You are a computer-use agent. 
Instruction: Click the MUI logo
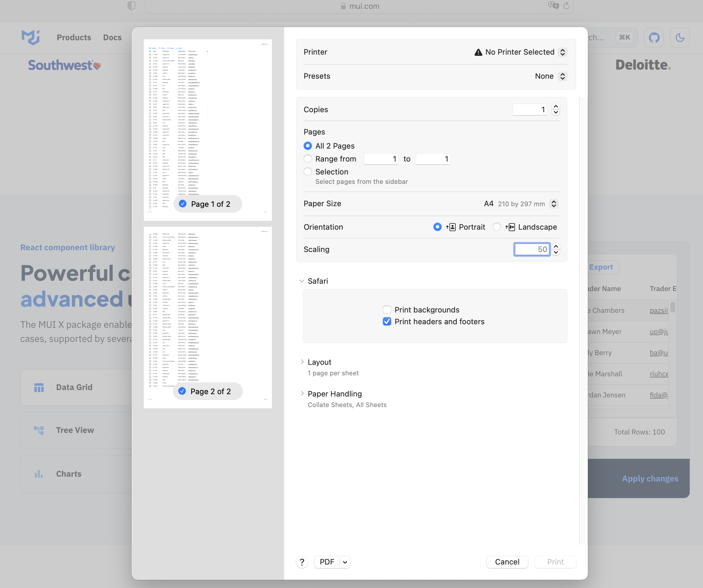click(x=31, y=37)
